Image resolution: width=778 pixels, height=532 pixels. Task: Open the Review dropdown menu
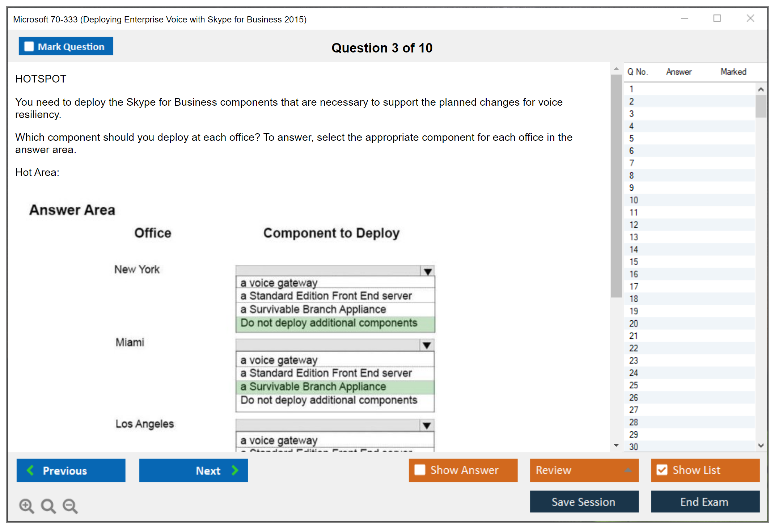(x=628, y=470)
